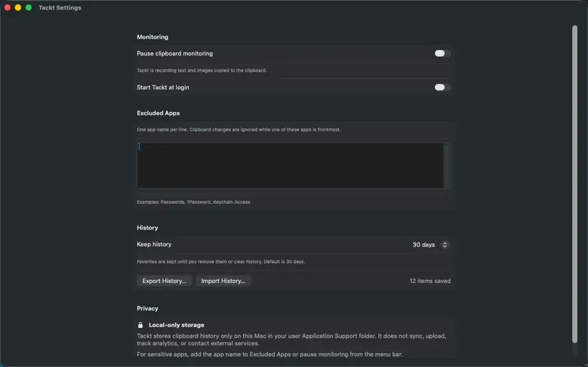This screenshot has height=367, width=588.
Task: Click the Excluded Apps section heading
Action: pos(158,113)
